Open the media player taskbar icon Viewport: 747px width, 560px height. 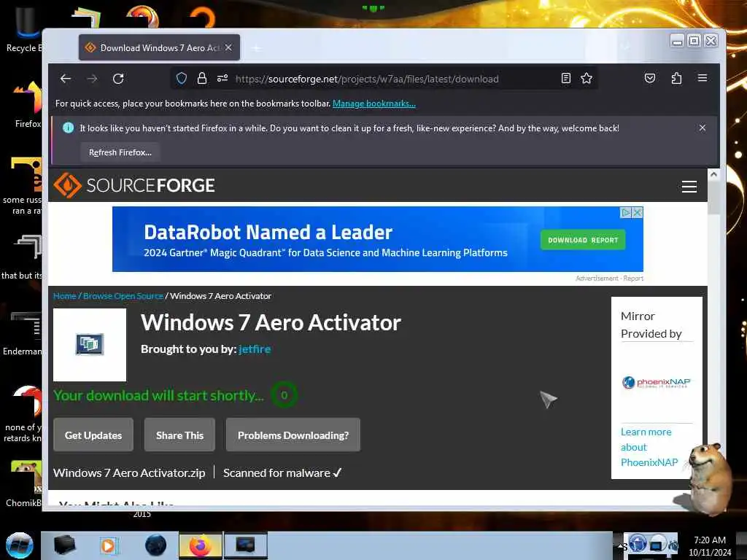[x=108, y=545]
